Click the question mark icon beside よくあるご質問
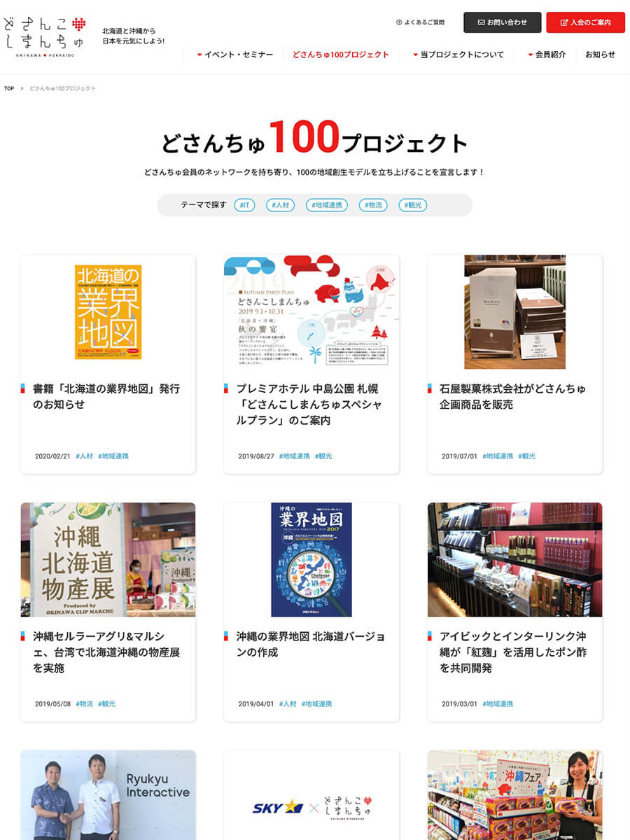 (x=399, y=22)
